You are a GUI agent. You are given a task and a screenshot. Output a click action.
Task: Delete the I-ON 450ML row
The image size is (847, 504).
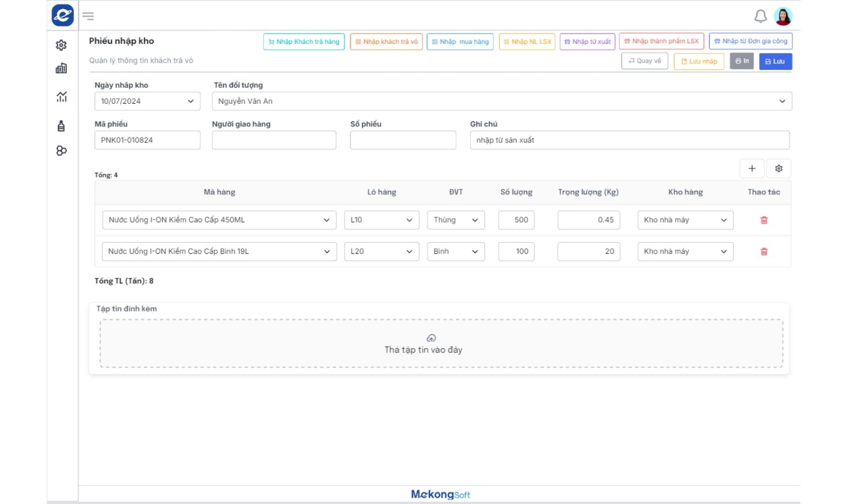pyautogui.click(x=764, y=220)
